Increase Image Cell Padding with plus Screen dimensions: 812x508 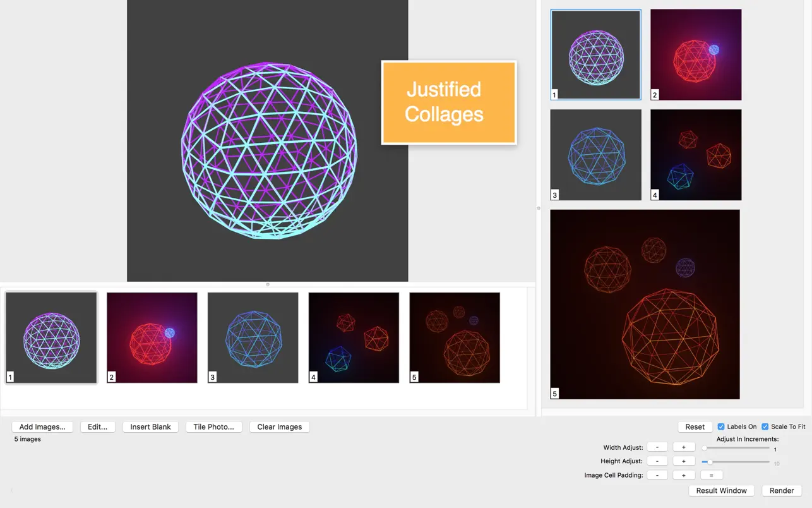point(683,475)
